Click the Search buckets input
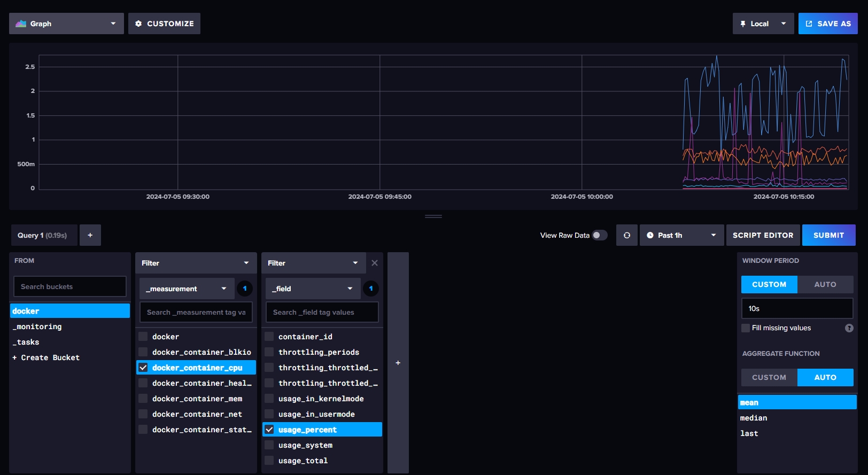The width and height of the screenshot is (868, 475). [70, 286]
